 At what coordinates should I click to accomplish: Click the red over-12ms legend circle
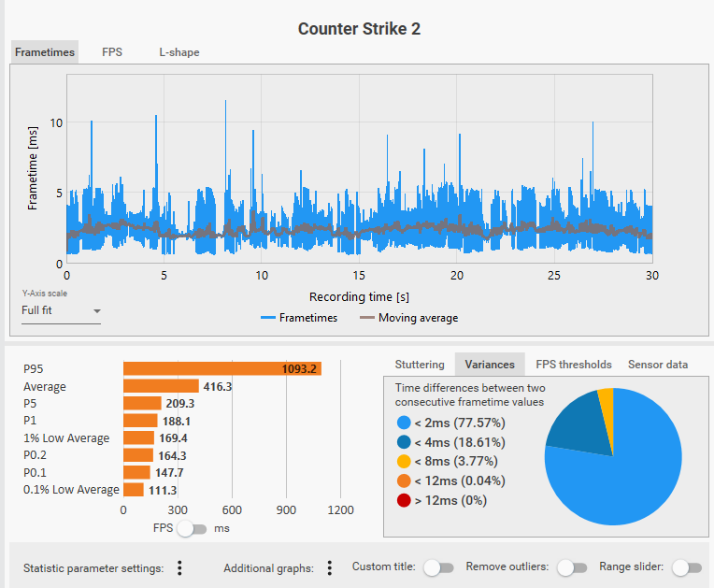(404, 500)
